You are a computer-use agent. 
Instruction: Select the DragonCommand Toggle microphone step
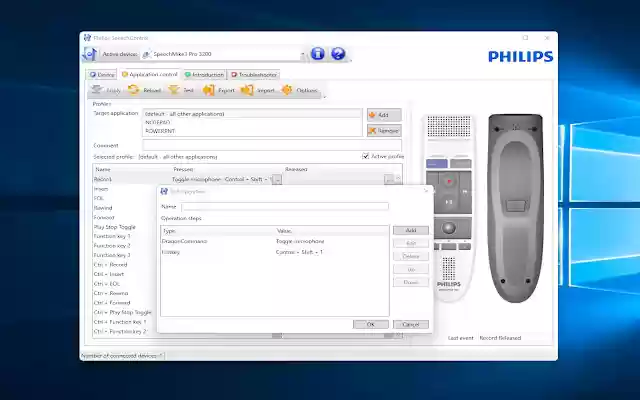click(275, 241)
